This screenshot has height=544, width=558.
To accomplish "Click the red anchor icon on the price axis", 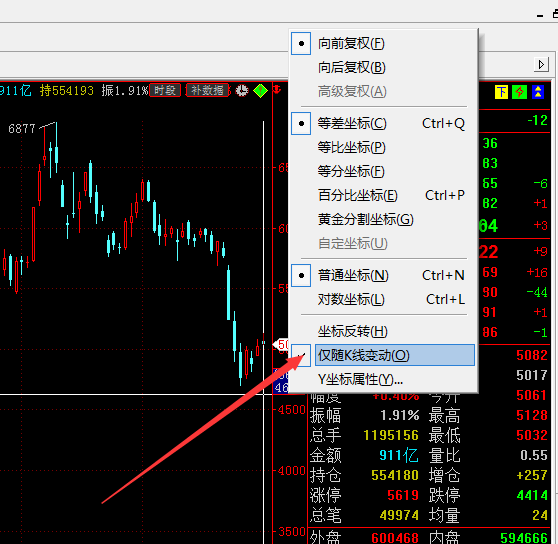I will (277, 89).
